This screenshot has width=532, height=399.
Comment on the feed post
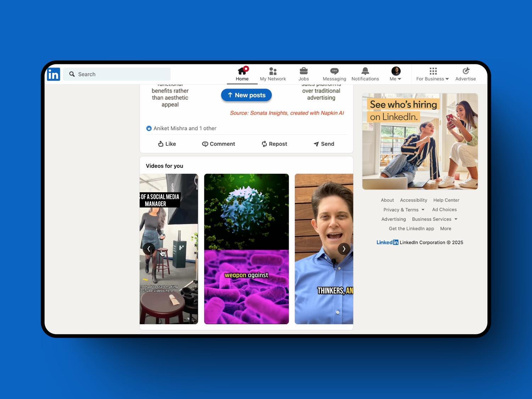tap(218, 144)
